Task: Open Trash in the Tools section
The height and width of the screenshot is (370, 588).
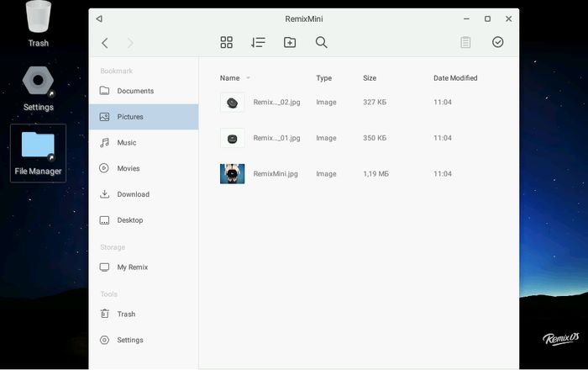Action: pyautogui.click(x=125, y=314)
